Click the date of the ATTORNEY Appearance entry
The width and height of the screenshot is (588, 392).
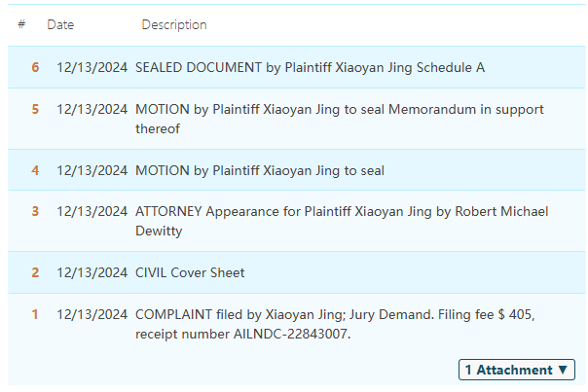tap(92, 211)
